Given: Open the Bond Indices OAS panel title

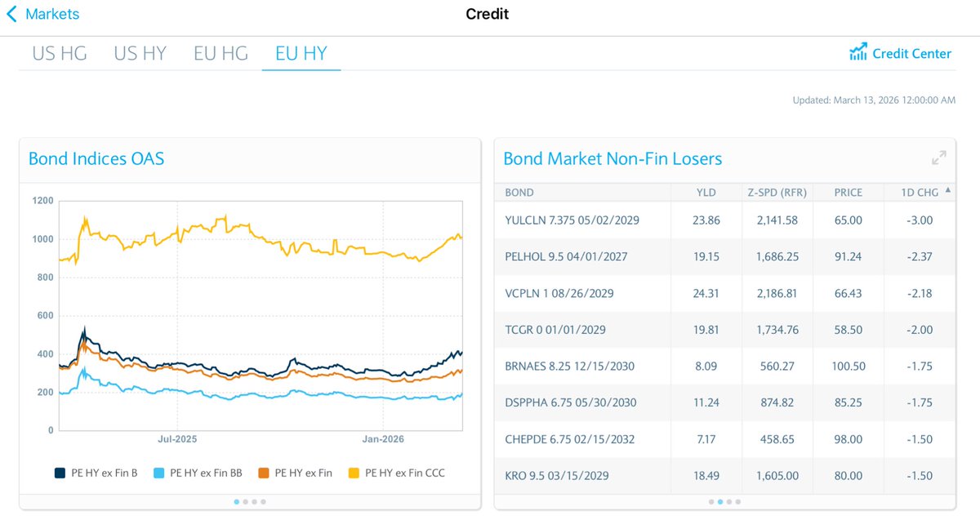Looking at the screenshot, I should point(96,158).
